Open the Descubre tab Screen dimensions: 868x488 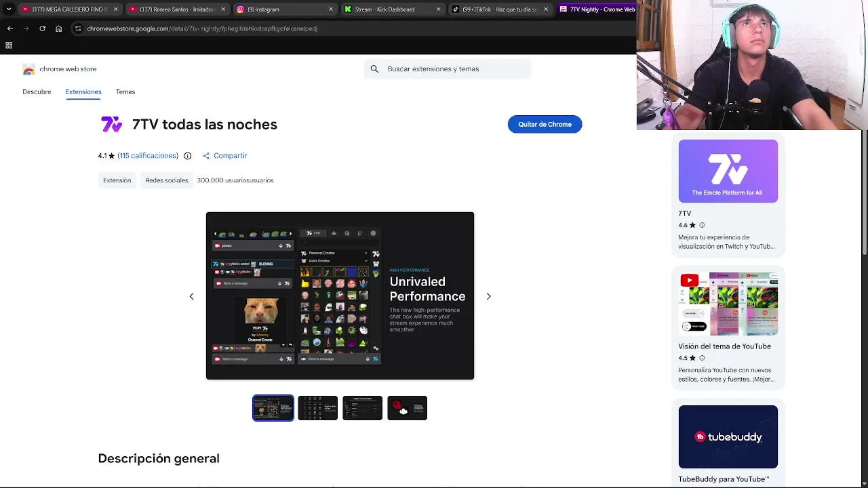point(37,91)
